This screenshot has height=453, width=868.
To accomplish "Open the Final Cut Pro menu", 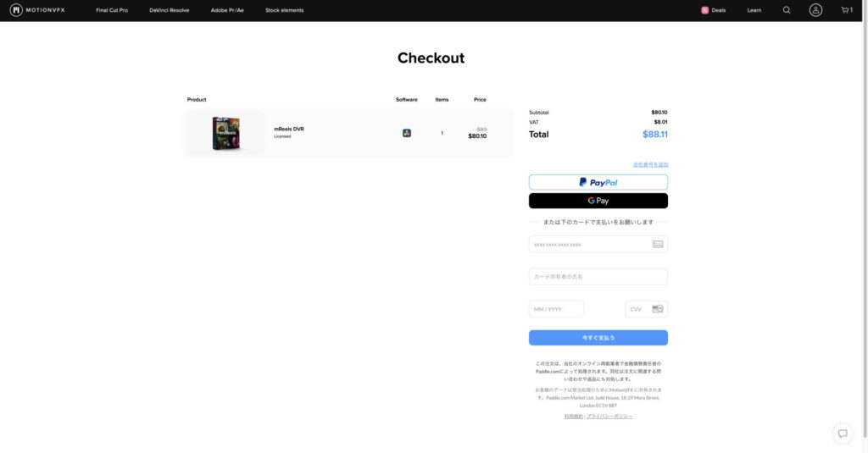I will (112, 10).
